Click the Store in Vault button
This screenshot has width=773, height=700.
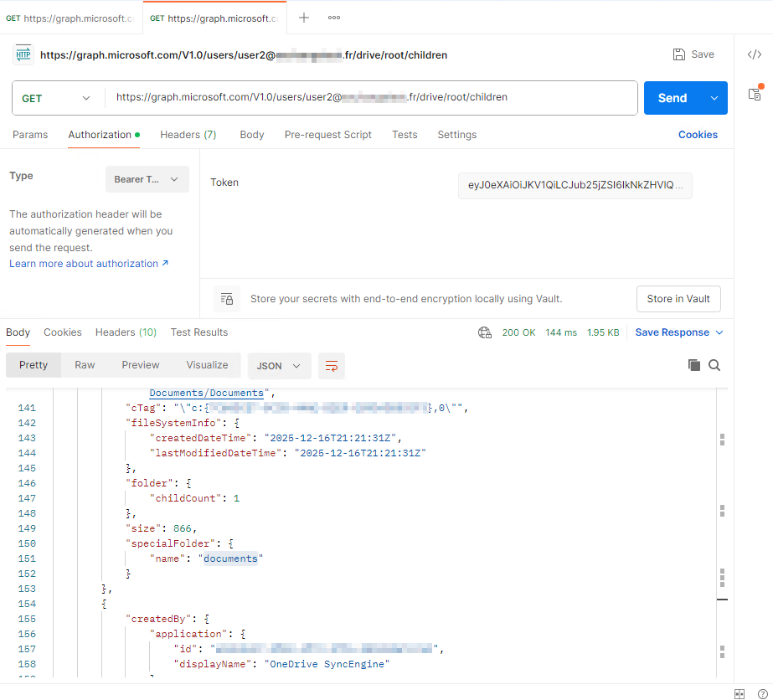tap(678, 299)
